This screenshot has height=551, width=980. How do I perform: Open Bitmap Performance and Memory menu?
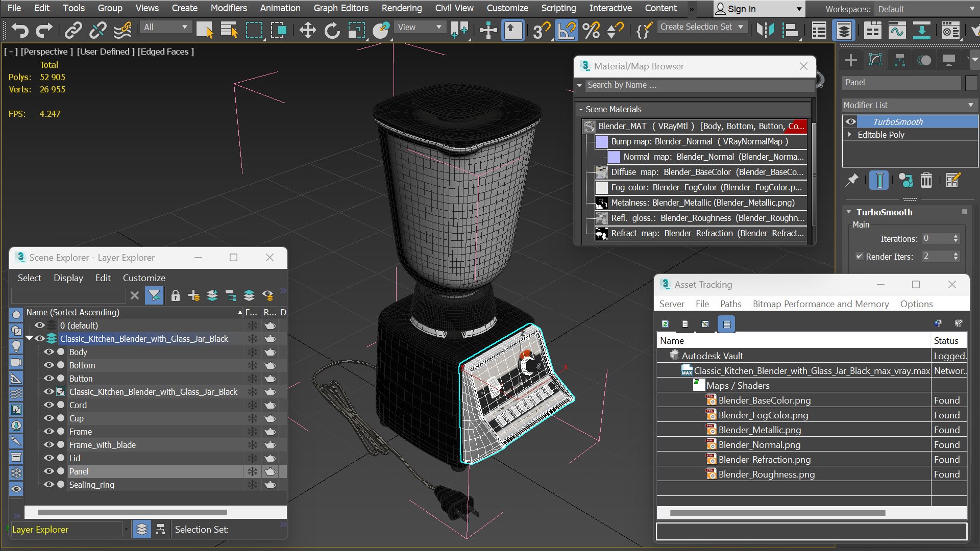pos(821,304)
